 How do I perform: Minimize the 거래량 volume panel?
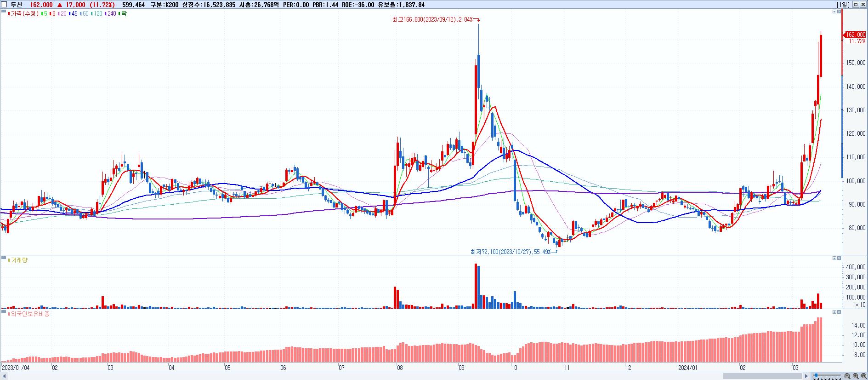834,258
